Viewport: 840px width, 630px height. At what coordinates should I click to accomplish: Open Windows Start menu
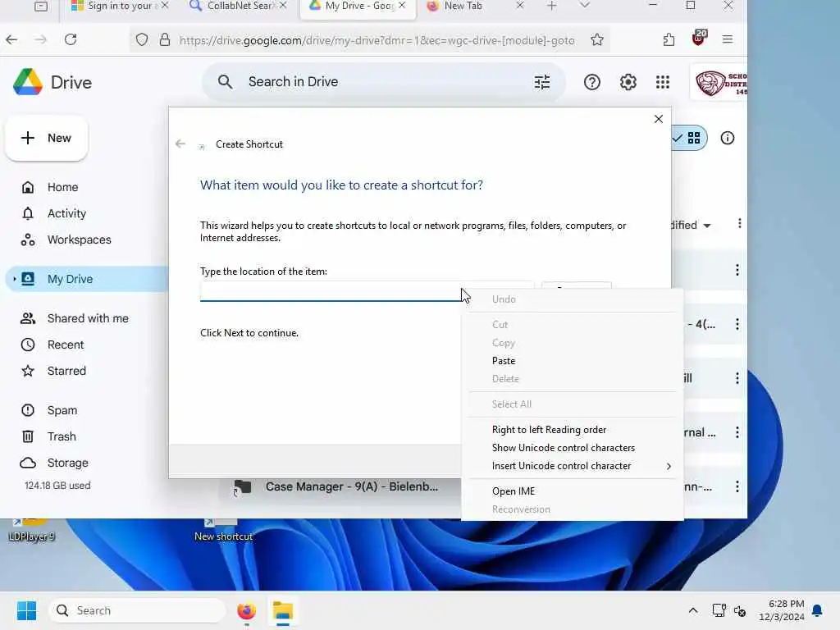pos(26,610)
